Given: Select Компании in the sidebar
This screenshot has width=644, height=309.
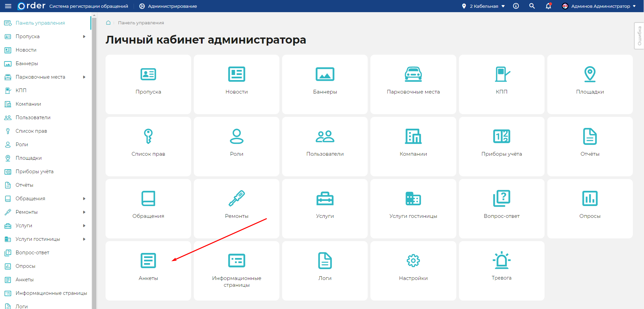Looking at the screenshot, I should click(x=28, y=104).
